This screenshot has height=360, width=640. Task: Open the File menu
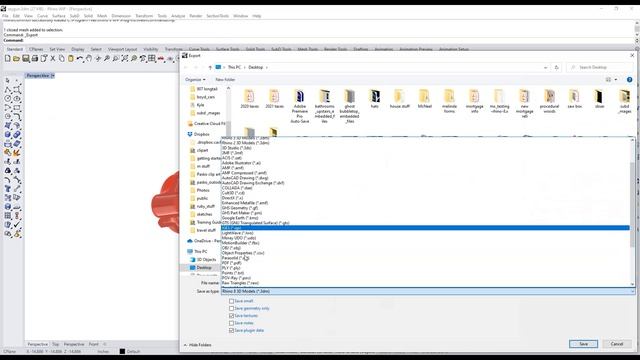point(5,16)
